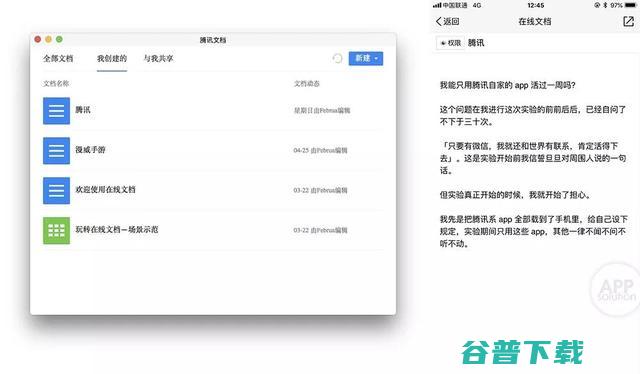
Task: Tap the paragraph starting 这个问题在我进行
Action: click(x=533, y=116)
